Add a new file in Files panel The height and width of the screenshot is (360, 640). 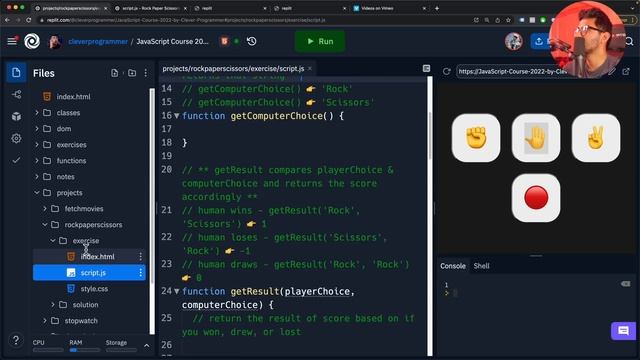click(x=115, y=73)
